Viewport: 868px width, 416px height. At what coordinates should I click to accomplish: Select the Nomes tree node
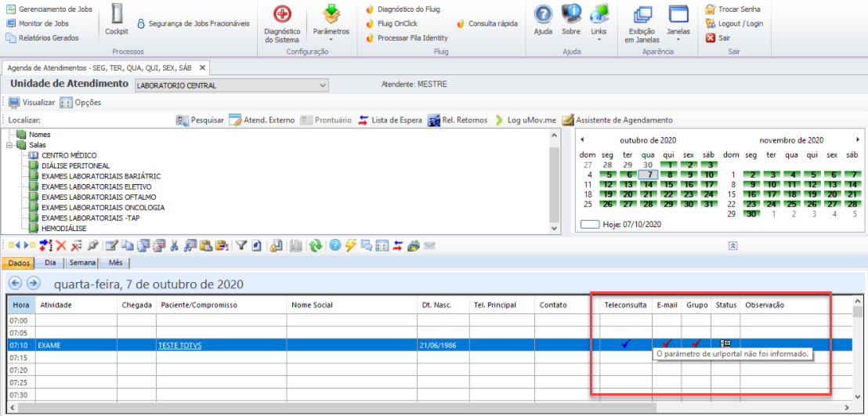coord(40,135)
